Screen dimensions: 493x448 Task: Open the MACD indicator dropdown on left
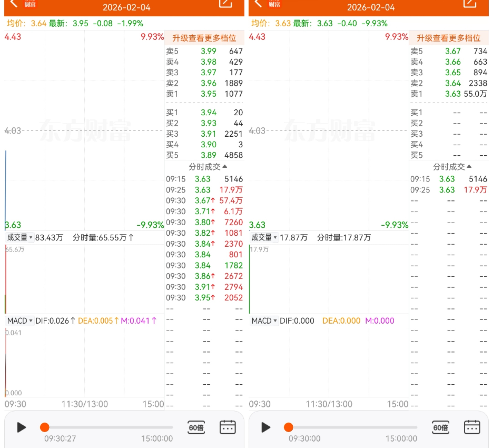tap(20, 320)
